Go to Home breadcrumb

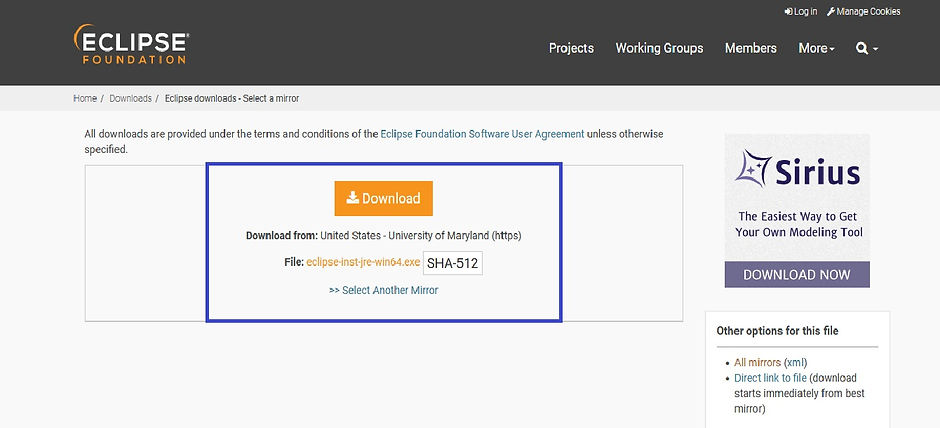coord(85,98)
